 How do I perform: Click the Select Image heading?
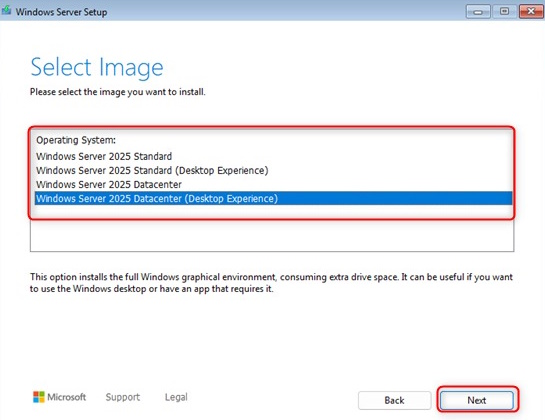point(97,67)
